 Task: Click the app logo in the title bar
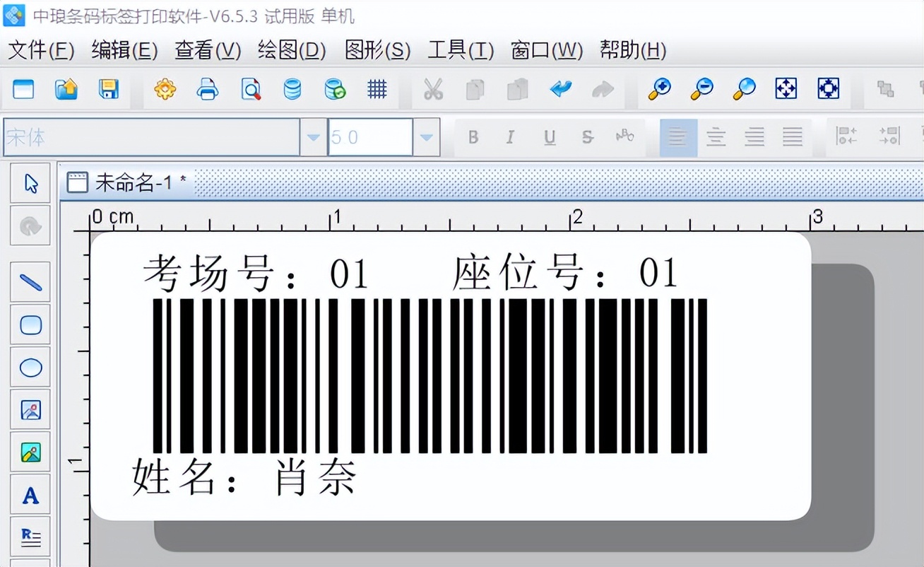(14, 15)
